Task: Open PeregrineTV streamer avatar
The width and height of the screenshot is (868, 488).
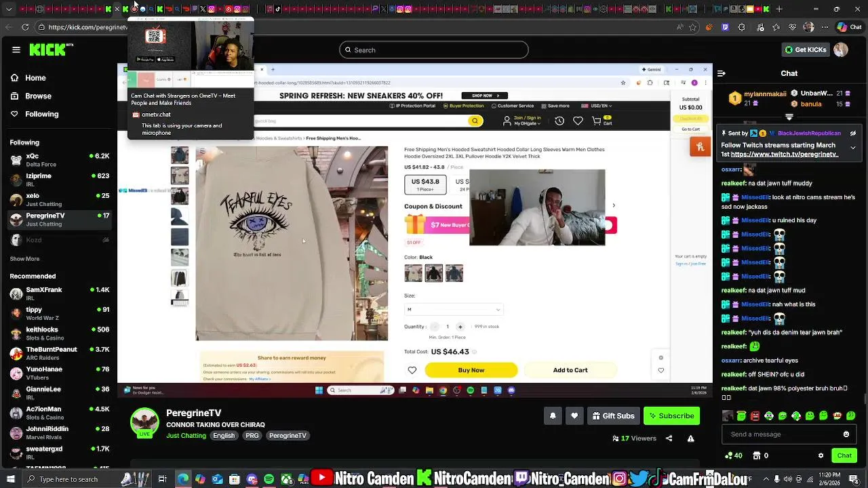Action: tap(144, 422)
